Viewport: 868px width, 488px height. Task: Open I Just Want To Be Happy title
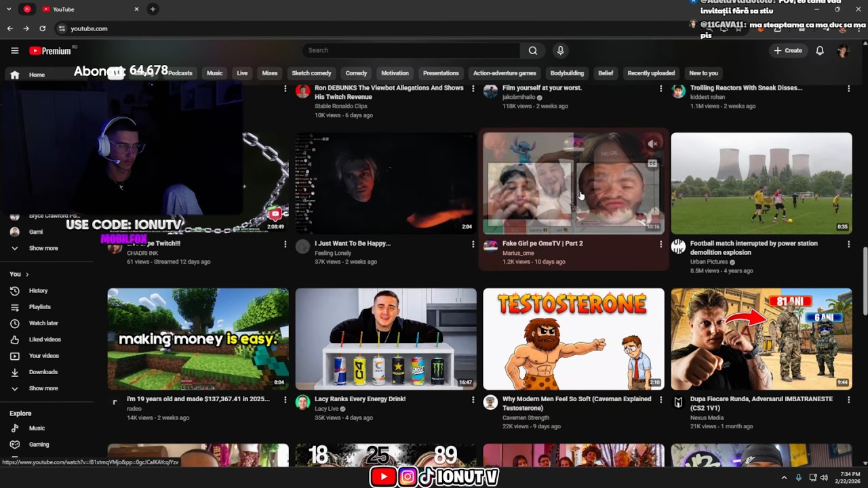pos(353,243)
